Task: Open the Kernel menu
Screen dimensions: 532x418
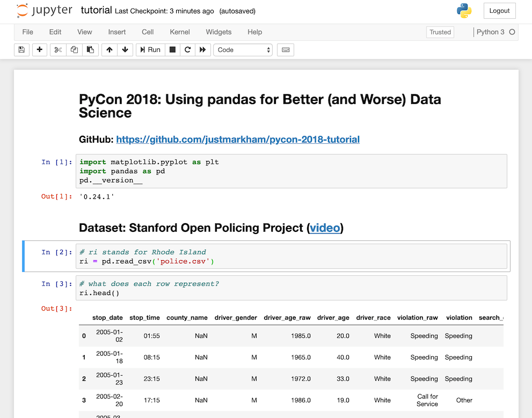Action: tap(179, 32)
